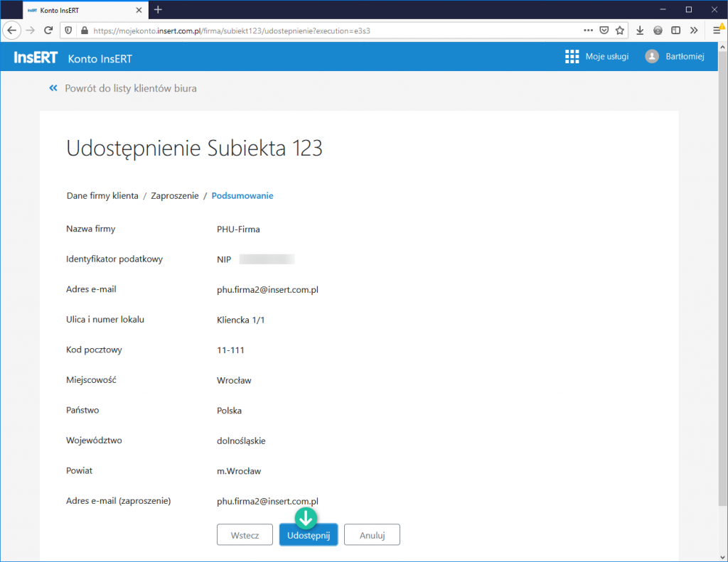Click the padlock site security icon
The image size is (728, 562).
(x=84, y=31)
